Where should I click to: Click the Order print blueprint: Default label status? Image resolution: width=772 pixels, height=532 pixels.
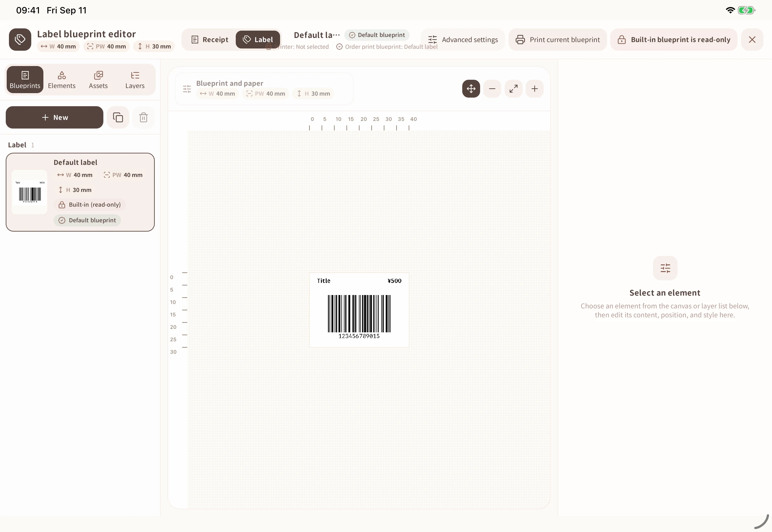click(387, 47)
